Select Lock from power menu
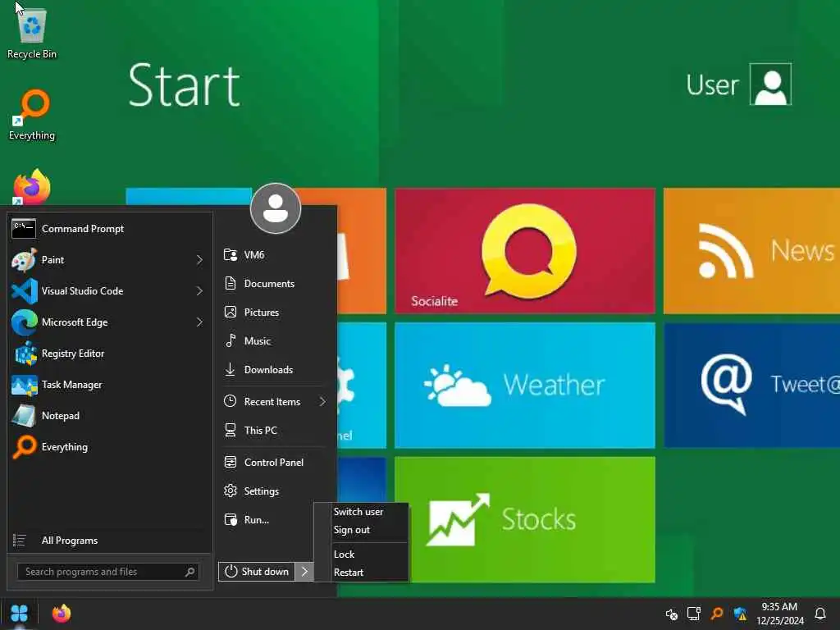This screenshot has height=630, width=840. pyautogui.click(x=362, y=554)
